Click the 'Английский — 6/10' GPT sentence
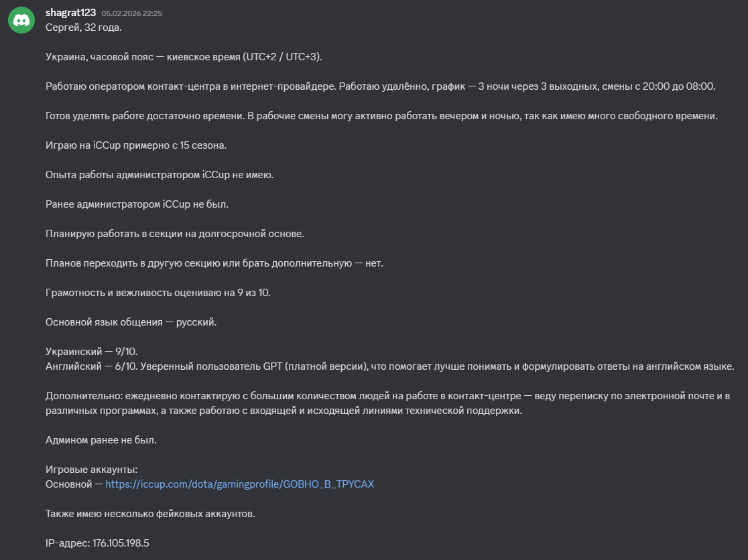This screenshot has width=748, height=560. point(389,366)
